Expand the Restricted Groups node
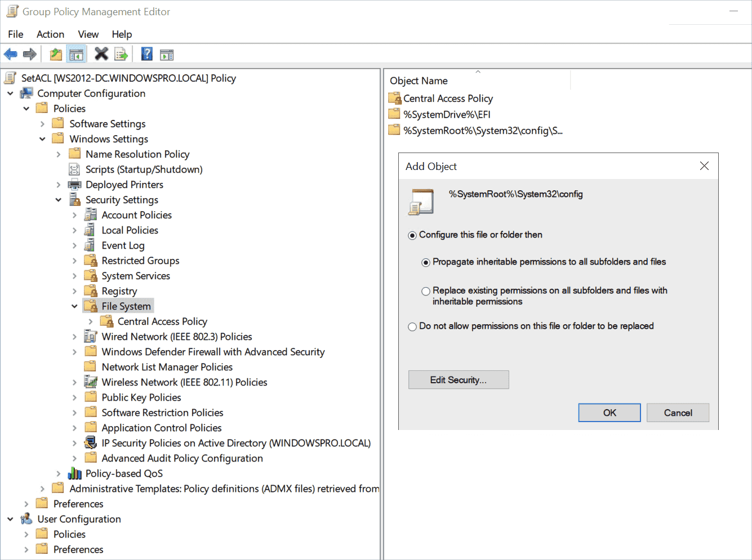The width and height of the screenshot is (752, 560). [x=75, y=260]
